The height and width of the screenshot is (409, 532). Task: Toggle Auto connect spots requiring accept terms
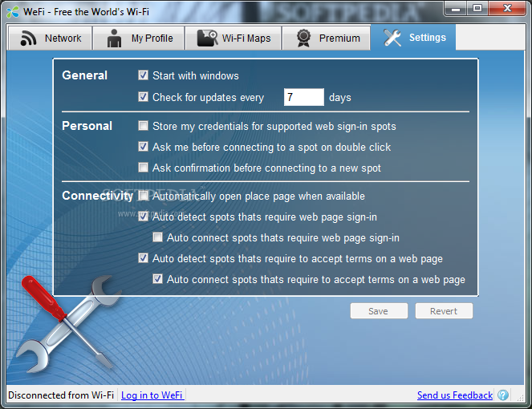tap(157, 279)
